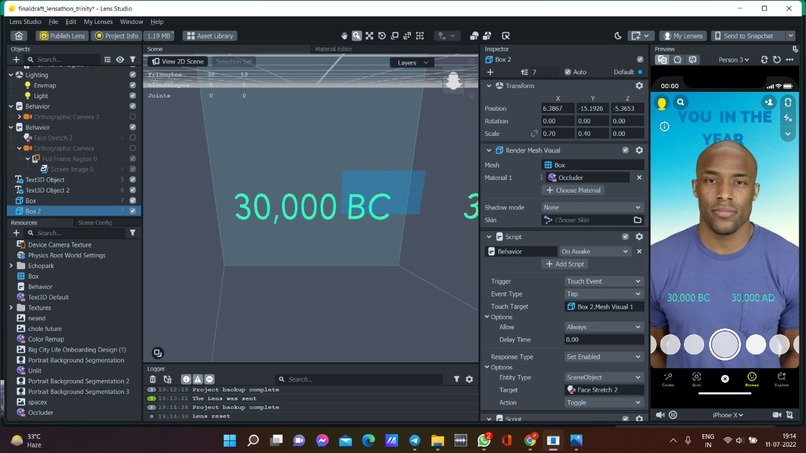The height and width of the screenshot is (453, 806).
Task: Open On Awake script event dropdown
Action: (595, 251)
